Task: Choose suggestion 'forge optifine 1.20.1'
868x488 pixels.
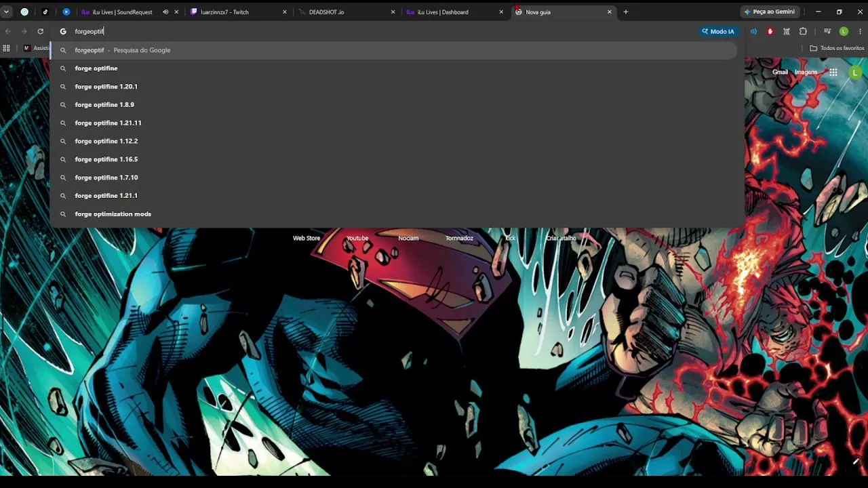Action: click(393, 87)
